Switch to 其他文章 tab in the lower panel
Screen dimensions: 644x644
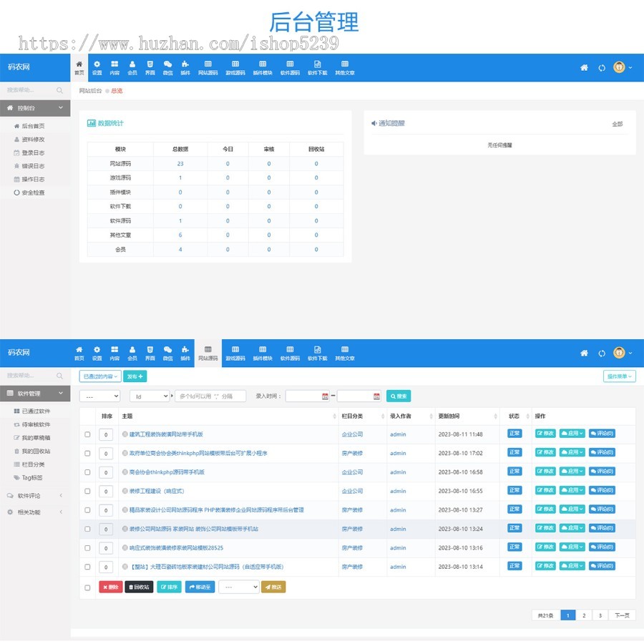click(x=345, y=353)
